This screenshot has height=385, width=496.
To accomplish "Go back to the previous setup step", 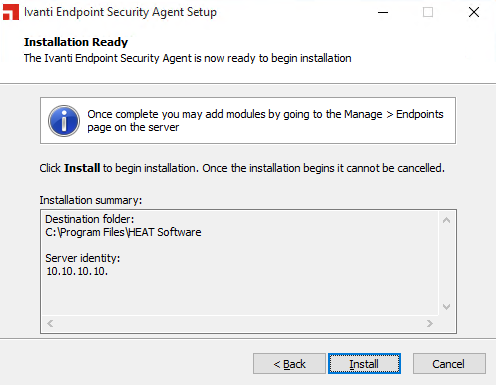I will 289,364.
